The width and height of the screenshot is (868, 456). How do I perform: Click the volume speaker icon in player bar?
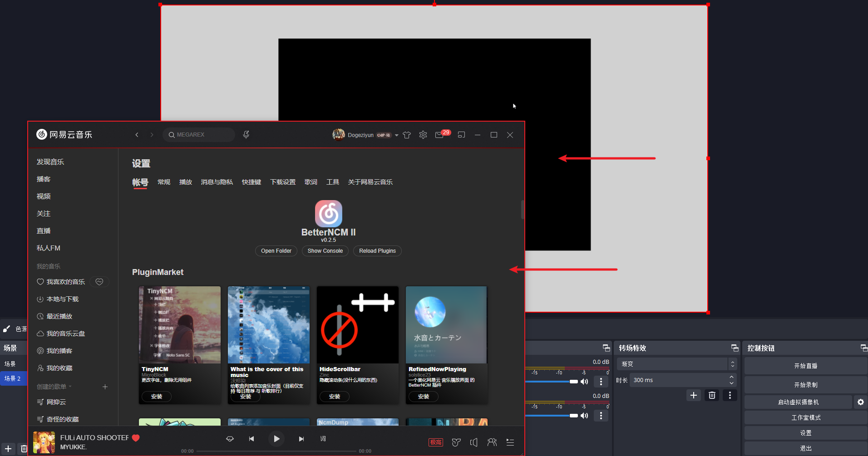coord(473,442)
